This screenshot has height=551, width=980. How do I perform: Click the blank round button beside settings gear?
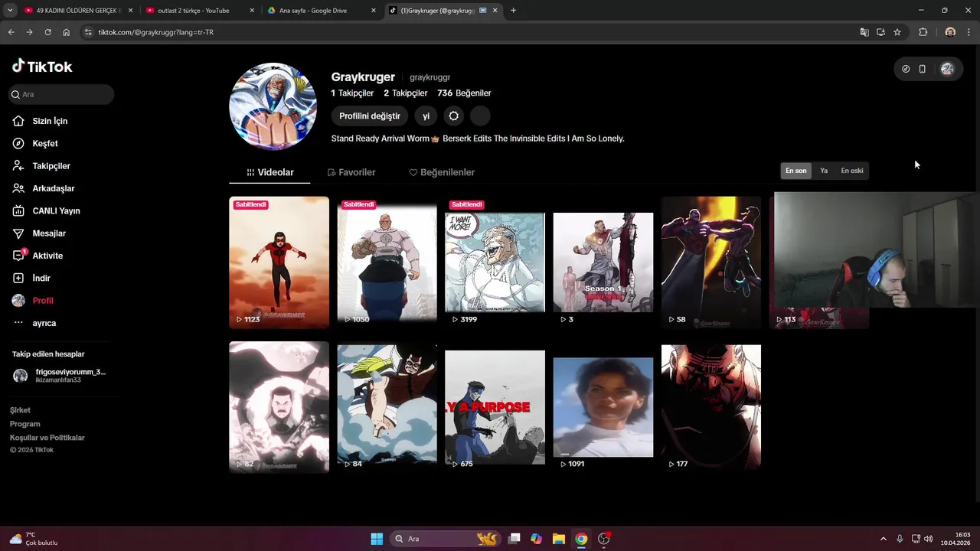[480, 116]
